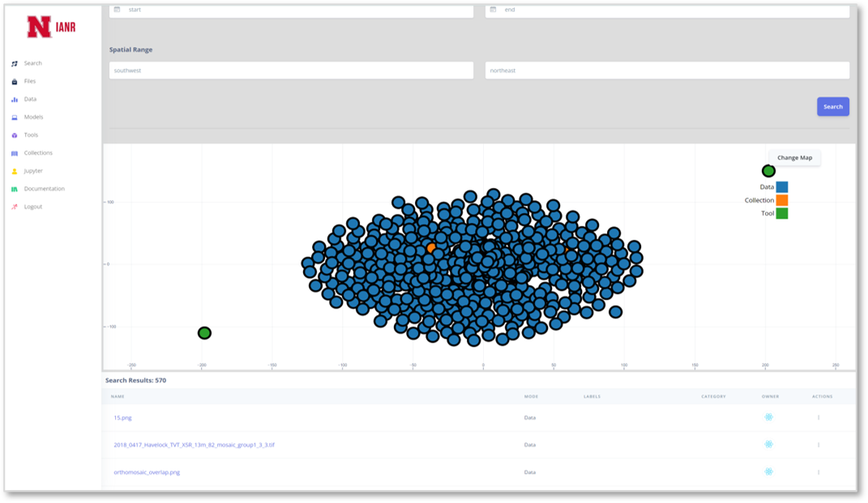Open the Data section
Screen dimensions: 868x503
click(30, 99)
